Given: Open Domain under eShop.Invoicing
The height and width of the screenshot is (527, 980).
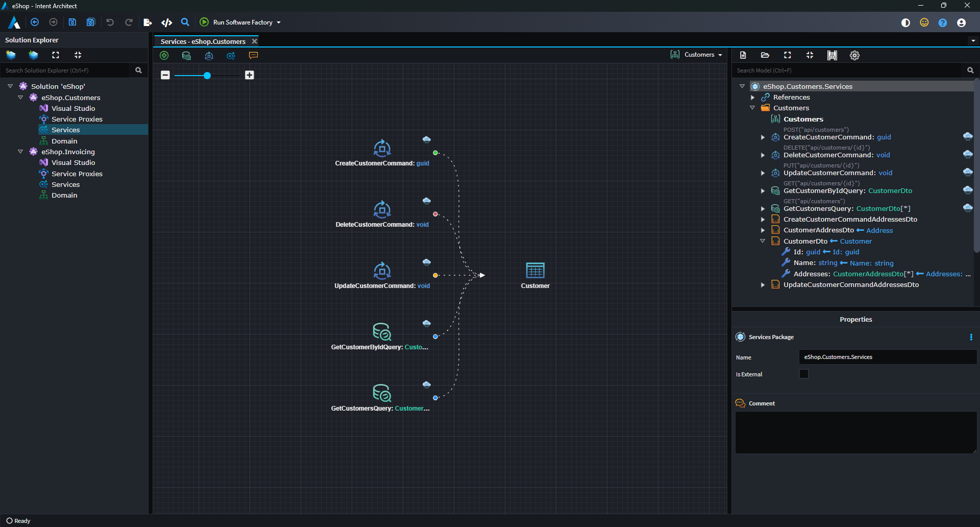Looking at the screenshot, I should [64, 195].
